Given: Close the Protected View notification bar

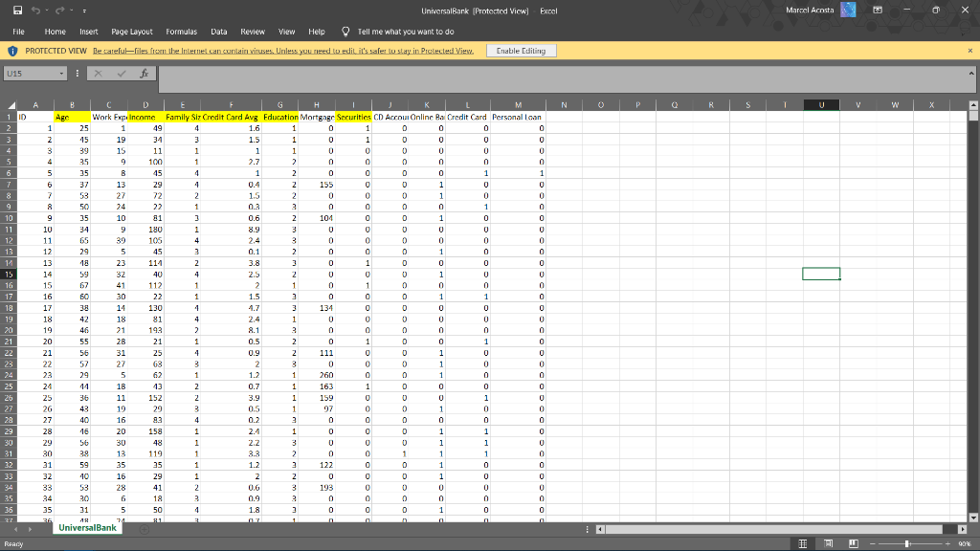Looking at the screenshot, I should pos(969,50).
